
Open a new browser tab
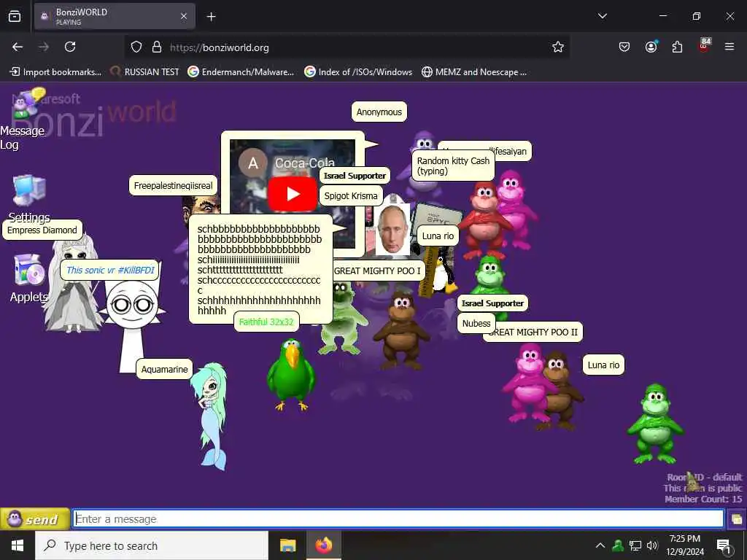pos(211,17)
